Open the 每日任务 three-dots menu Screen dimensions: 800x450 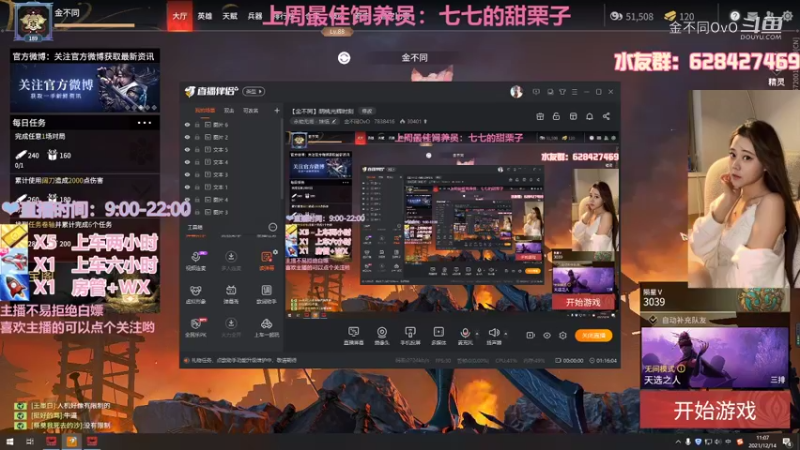click(x=144, y=123)
